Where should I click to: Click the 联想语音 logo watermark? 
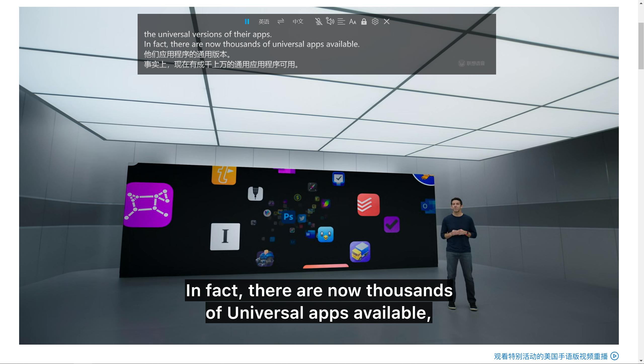[x=471, y=63]
